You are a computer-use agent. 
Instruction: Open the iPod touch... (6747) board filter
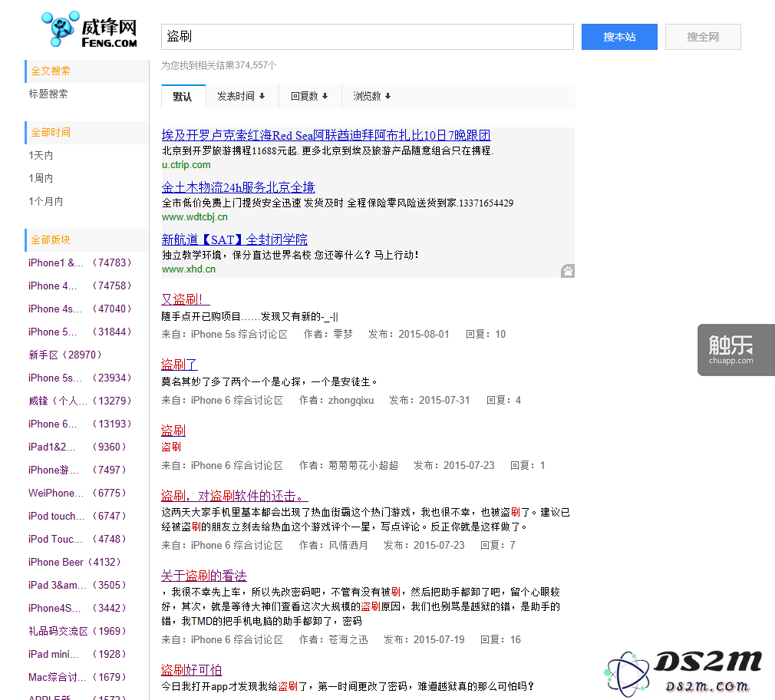click(x=77, y=516)
